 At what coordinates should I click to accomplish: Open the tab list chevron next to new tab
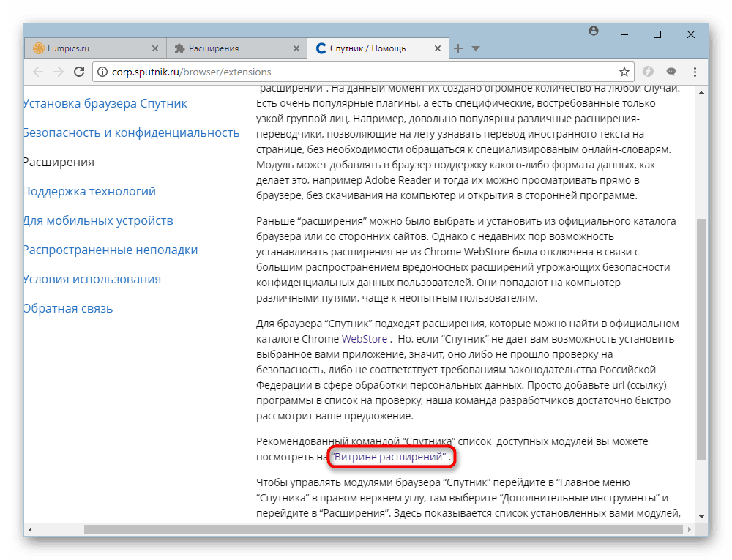[x=477, y=48]
